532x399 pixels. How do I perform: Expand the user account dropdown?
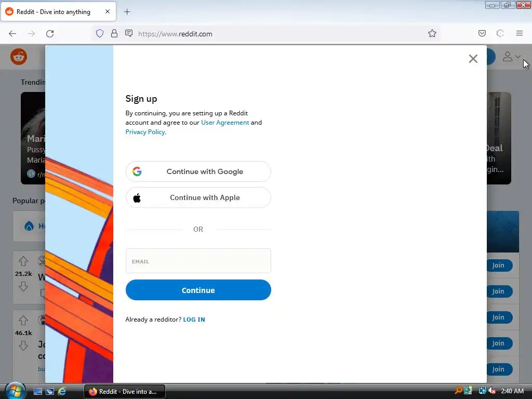pos(511,57)
